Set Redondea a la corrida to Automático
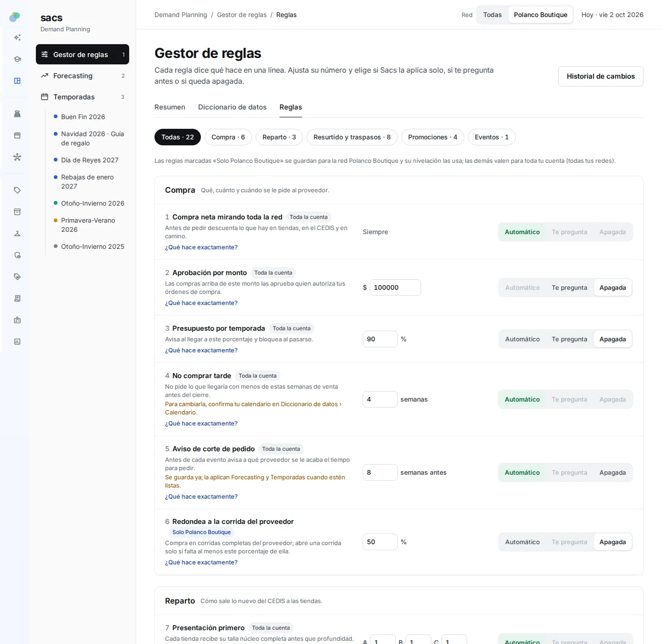Image resolution: width=662 pixels, height=644 pixels. tap(522, 542)
